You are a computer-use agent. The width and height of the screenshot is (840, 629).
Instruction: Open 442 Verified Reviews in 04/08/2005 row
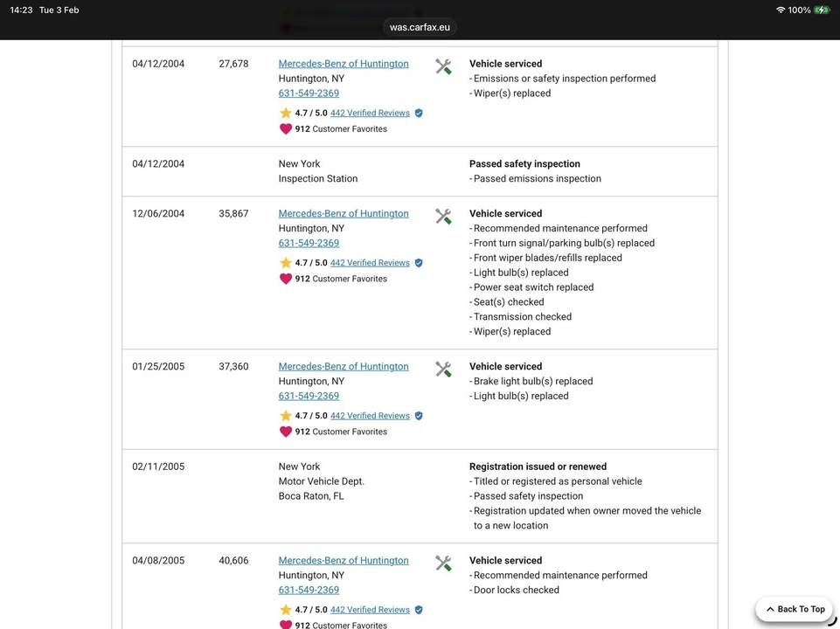(370, 610)
